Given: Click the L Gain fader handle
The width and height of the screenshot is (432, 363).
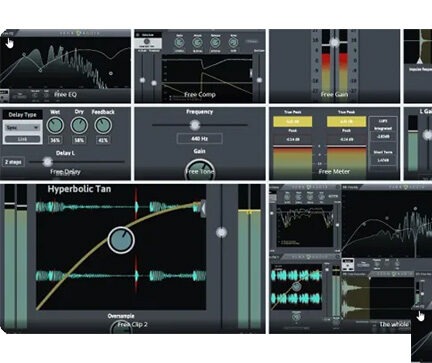Looking at the screenshot, I should [x=428, y=135].
